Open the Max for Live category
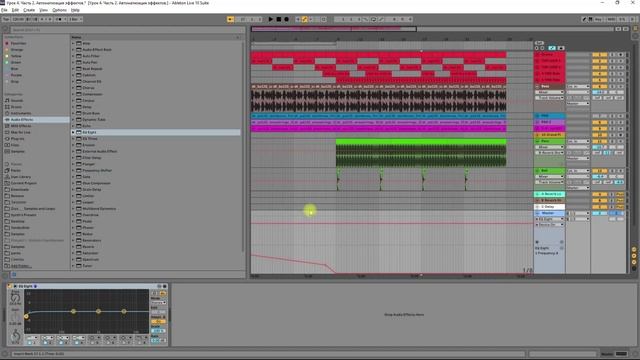This screenshot has height=360, width=640. point(20,132)
